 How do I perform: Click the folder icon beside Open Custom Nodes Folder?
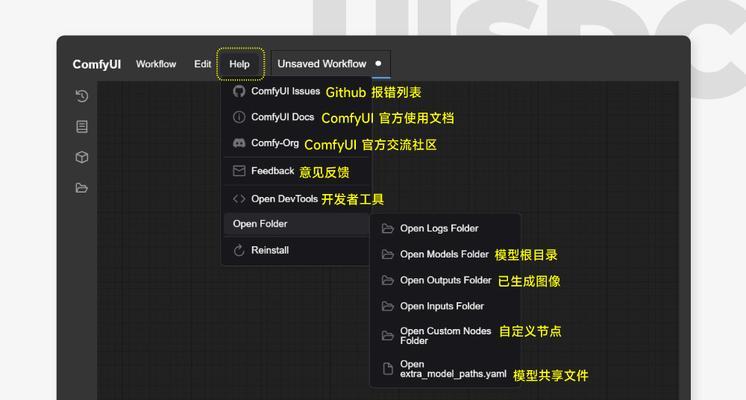(388, 336)
